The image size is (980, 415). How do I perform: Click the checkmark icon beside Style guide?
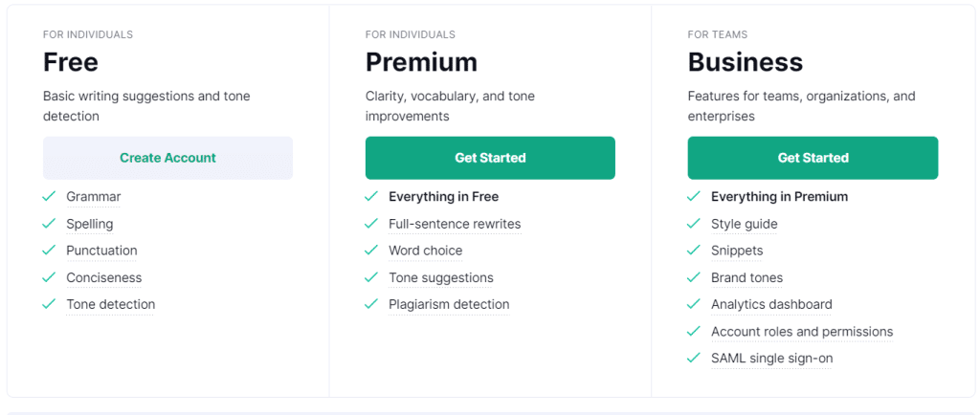click(694, 224)
